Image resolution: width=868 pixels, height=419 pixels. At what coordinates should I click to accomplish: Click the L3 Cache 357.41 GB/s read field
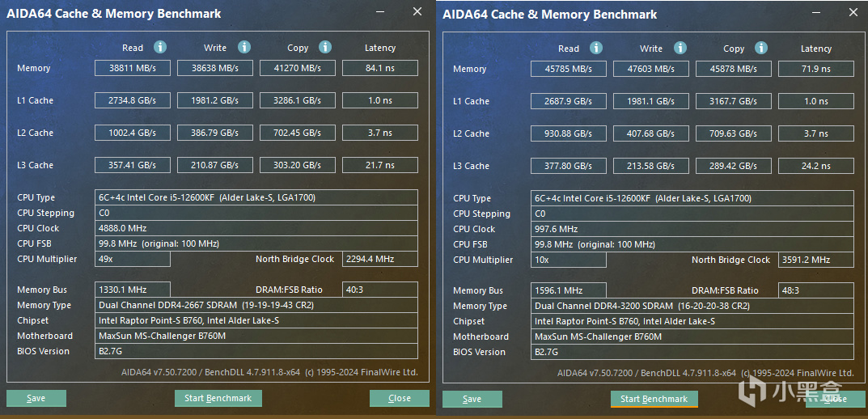[133, 165]
